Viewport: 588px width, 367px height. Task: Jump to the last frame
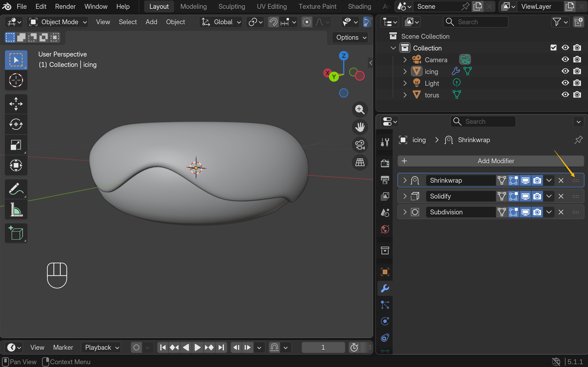[x=221, y=348]
